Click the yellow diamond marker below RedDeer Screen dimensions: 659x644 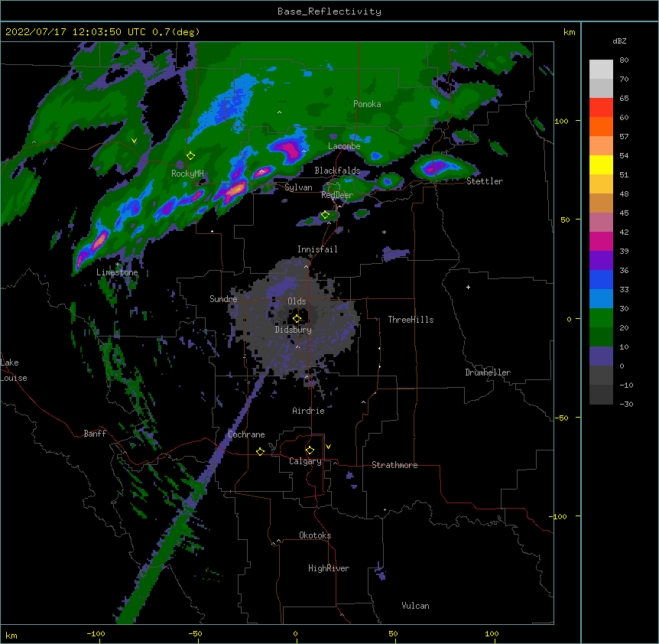pyautogui.click(x=325, y=215)
